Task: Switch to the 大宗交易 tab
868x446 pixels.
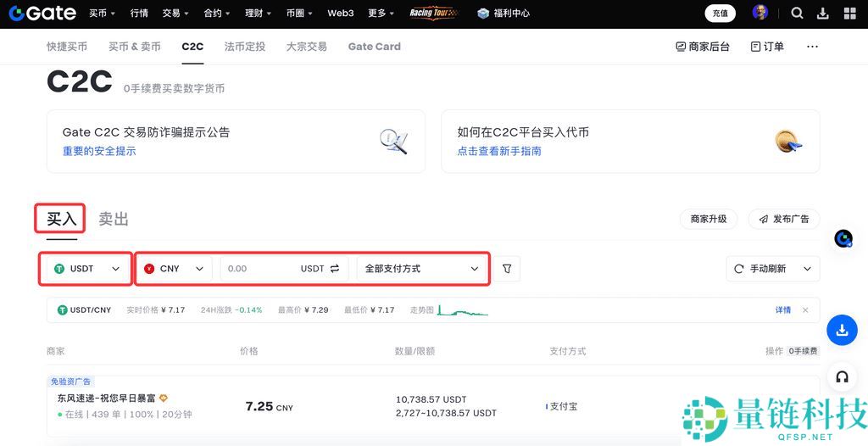Action: pos(306,47)
